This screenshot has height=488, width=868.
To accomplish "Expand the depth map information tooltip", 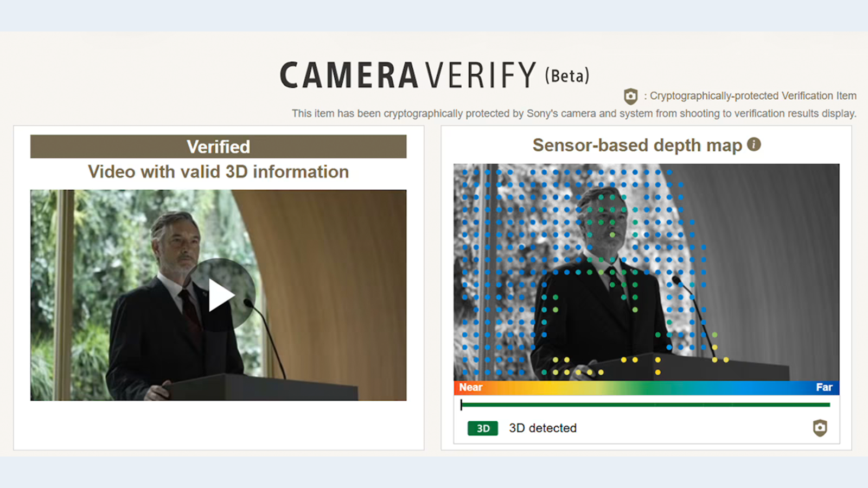I will pos(755,145).
